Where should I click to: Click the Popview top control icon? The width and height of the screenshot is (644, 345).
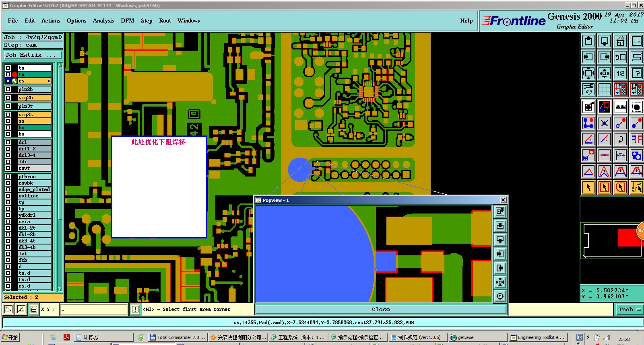pyautogui.click(x=500, y=212)
